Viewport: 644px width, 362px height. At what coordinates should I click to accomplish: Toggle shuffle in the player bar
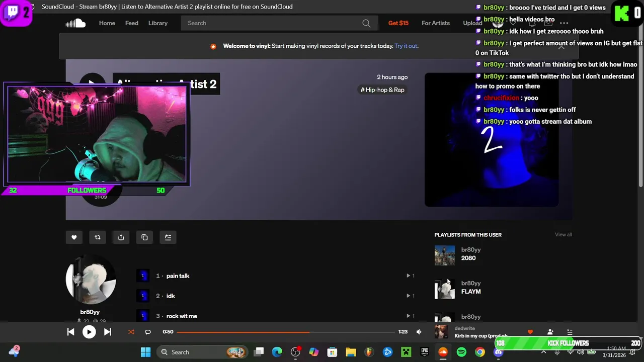(x=131, y=332)
